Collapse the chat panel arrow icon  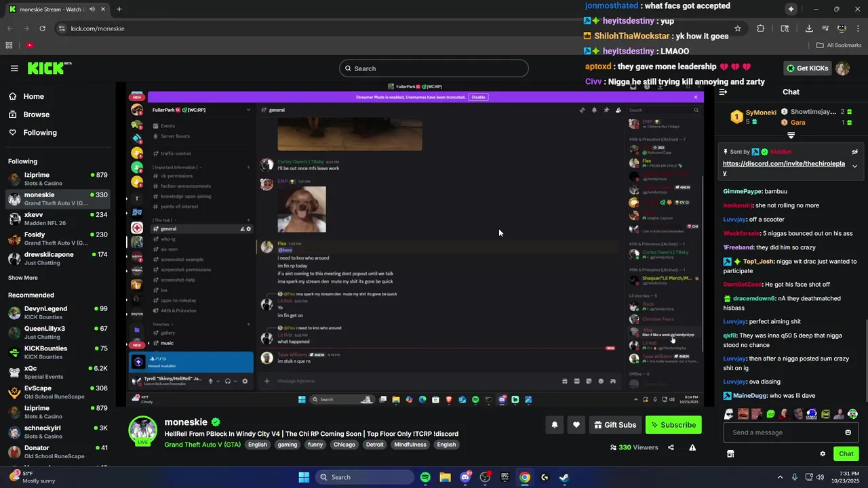[x=723, y=92]
